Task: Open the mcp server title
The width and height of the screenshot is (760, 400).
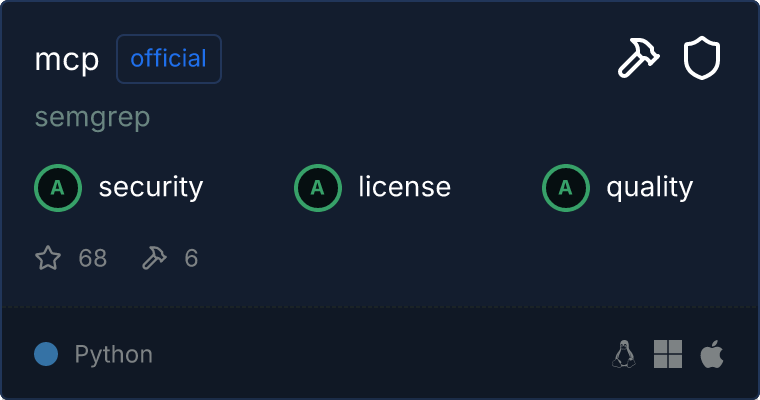Action: [x=67, y=60]
